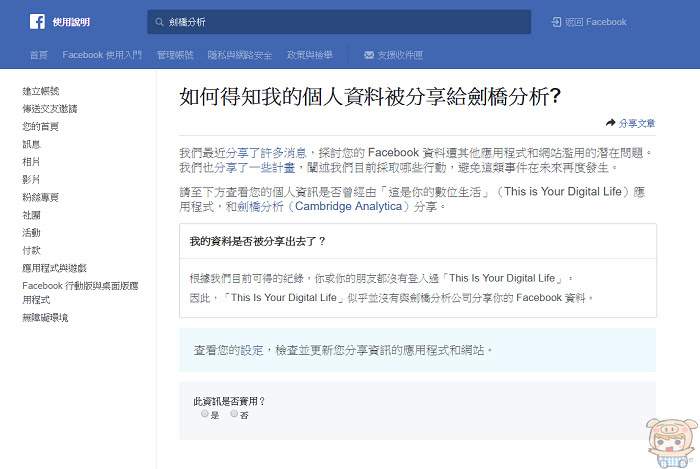Focus the 劍橋分析 search field
The image size is (700, 469).
[x=339, y=22]
